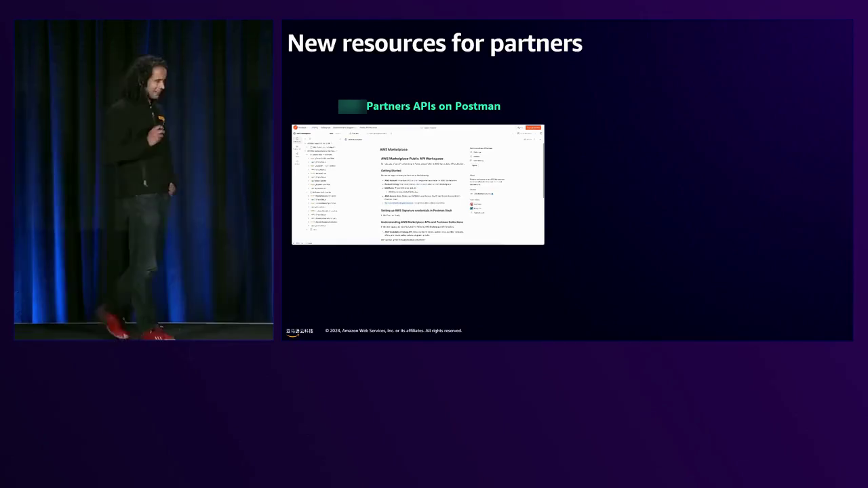The width and height of the screenshot is (868, 488).
Task: Click the Sign In button
Action: 520,127
